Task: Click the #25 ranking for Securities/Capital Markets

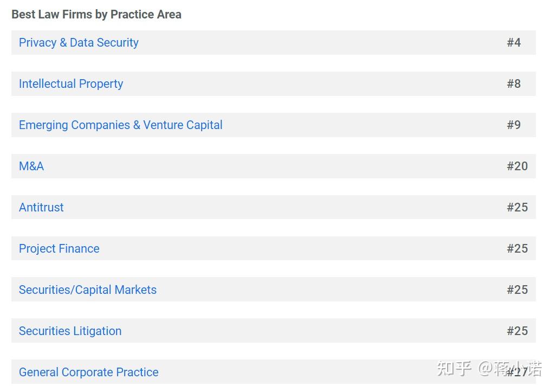Action: (517, 290)
